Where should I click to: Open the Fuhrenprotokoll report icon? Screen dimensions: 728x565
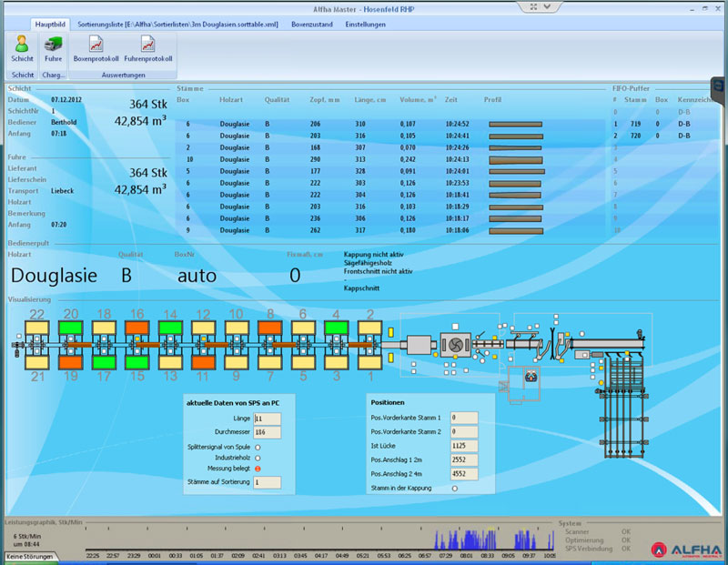pos(147,45)
